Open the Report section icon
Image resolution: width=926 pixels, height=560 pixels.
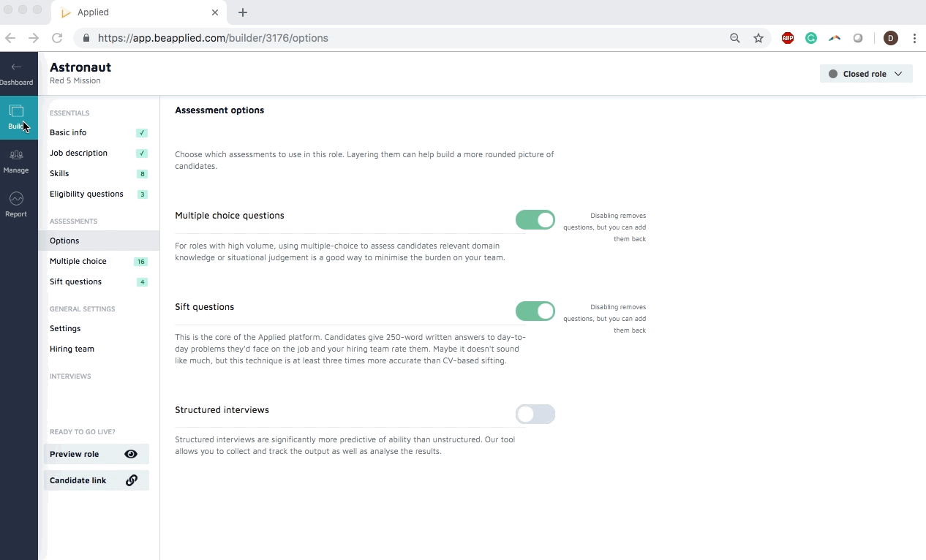pos(16,199)
